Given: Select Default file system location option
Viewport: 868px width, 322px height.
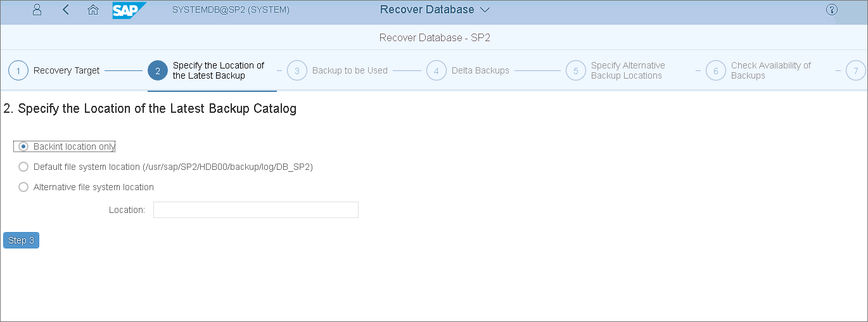Looking at the screenshot, I should 23,167.
